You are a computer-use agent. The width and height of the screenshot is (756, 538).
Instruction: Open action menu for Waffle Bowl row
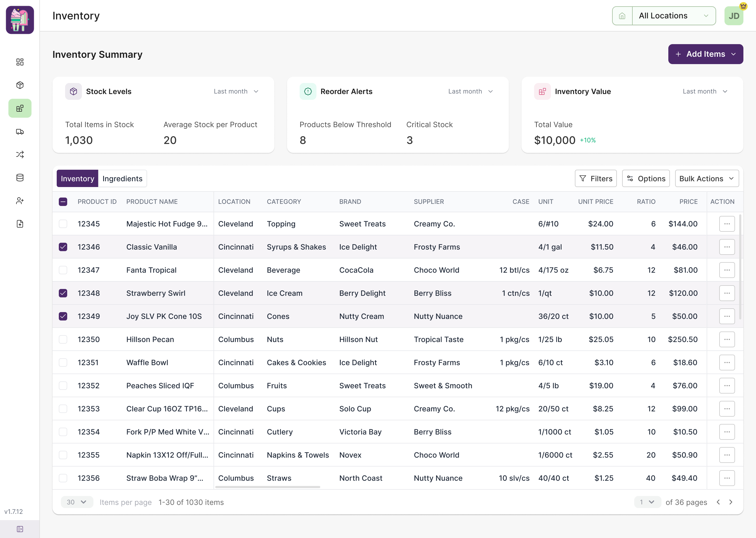pyautogui.click(x=727, y=363)
